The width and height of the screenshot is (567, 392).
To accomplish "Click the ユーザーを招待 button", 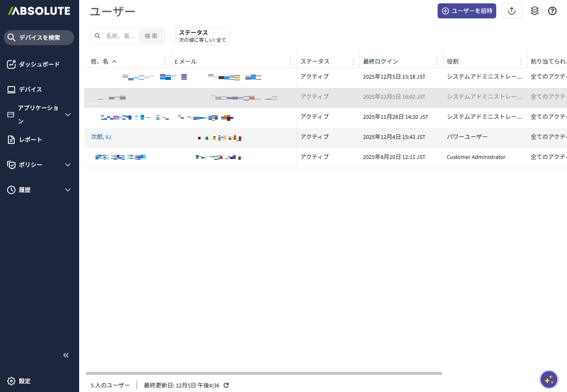I will coord(466,11).
